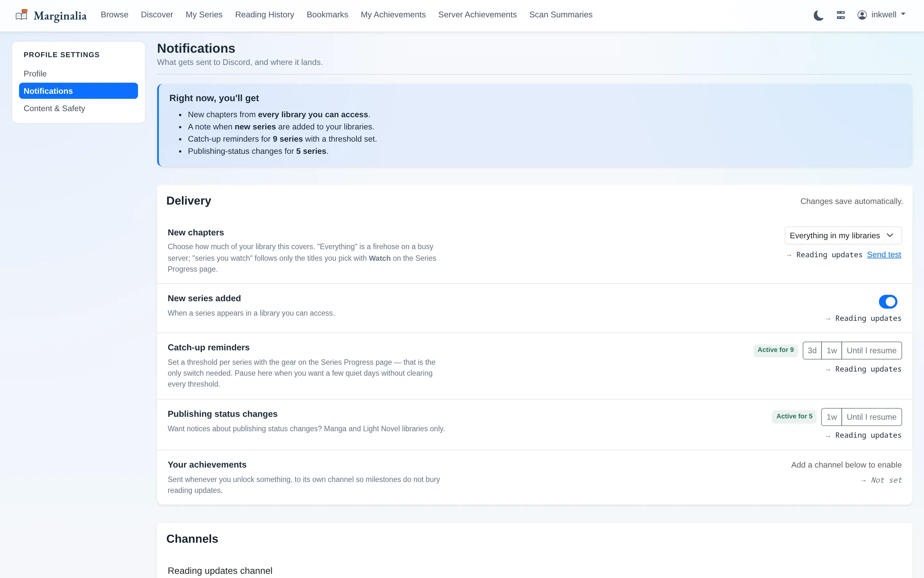Open the server icon in header
Viewport: 924px width, 578px height.
pos(841,15)
